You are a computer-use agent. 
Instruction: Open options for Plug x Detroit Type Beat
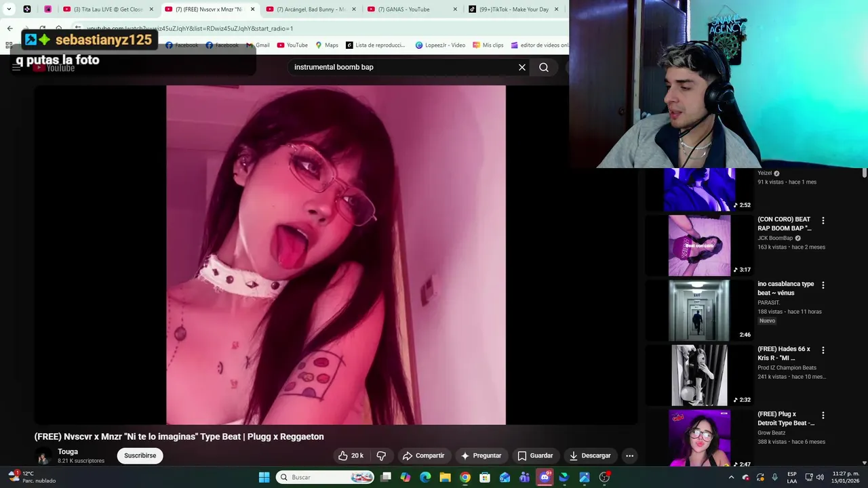pyautogui.click(x=823, y=415)
